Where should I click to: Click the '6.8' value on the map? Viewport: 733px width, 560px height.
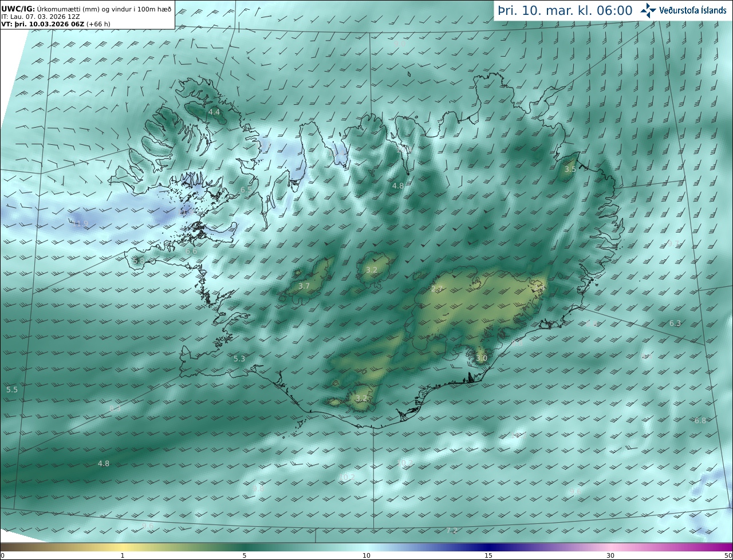[700, 421]
